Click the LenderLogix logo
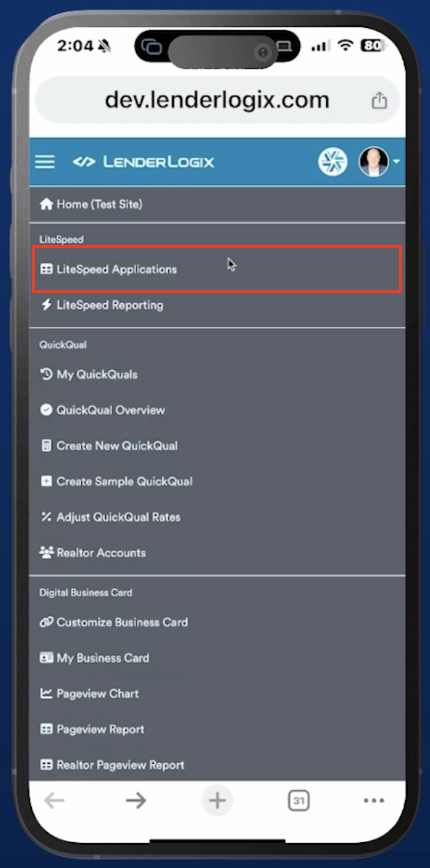This screenshot has height=868, width=430. coord(146,161)
